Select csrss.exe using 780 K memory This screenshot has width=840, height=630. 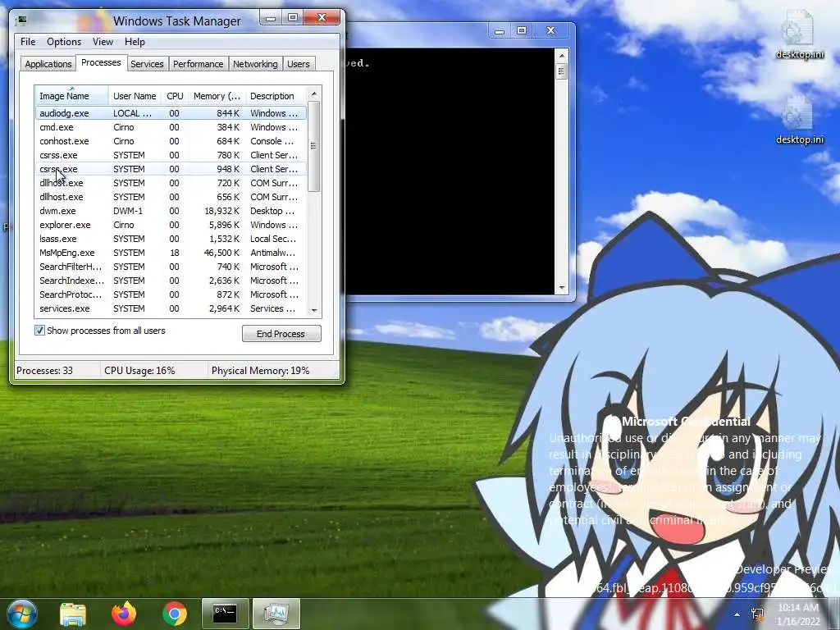(171, 155)
